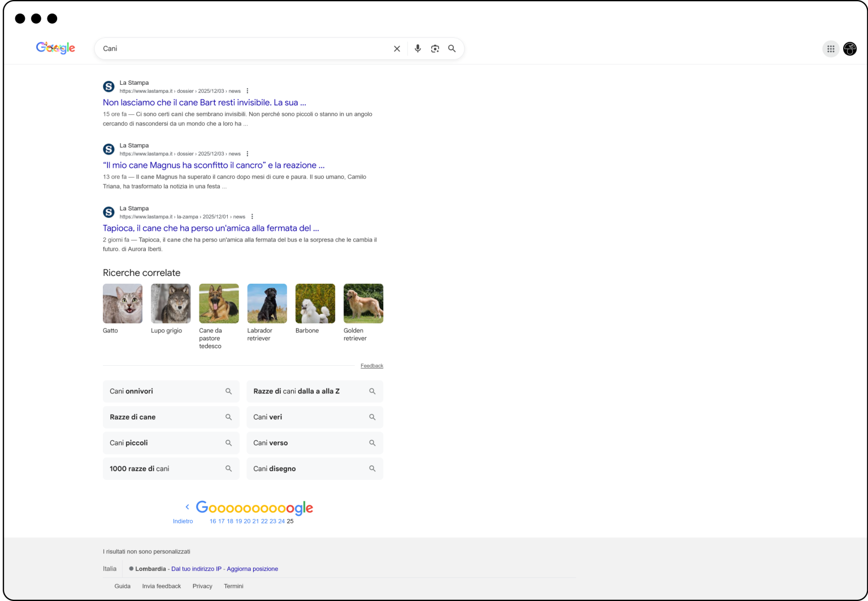Focus the search field containing Cani
The height and width of the screenshot is (601, 868).
(245, 49)
